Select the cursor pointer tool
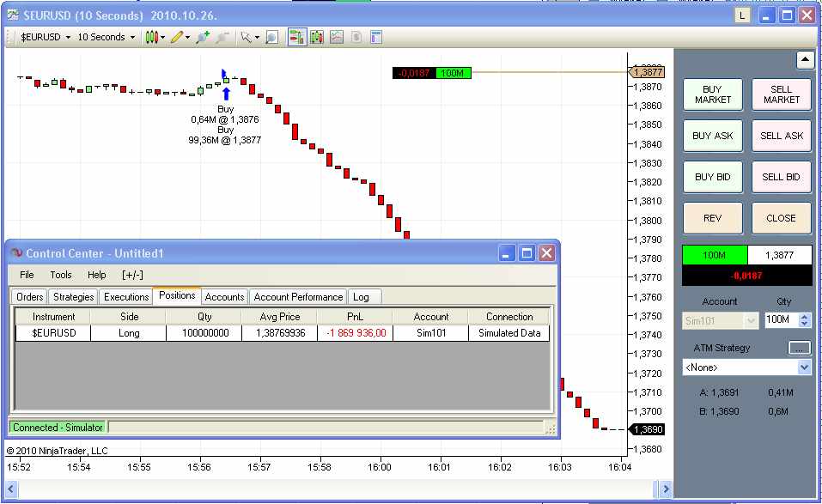Viewport: 822px width, 504px height. pyautogui.click(x=246, y=37)
